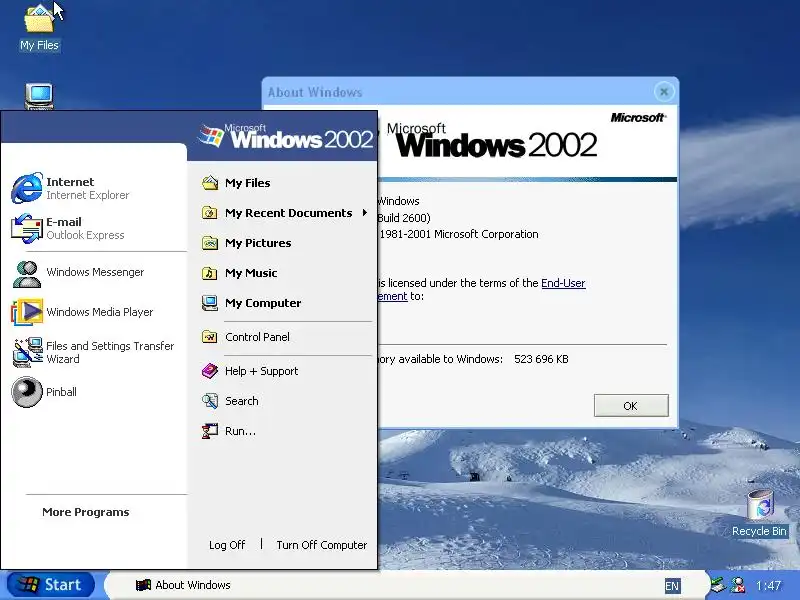
Task: Expand My Recent Documents submenu arrow
Action: coord(365,212)
